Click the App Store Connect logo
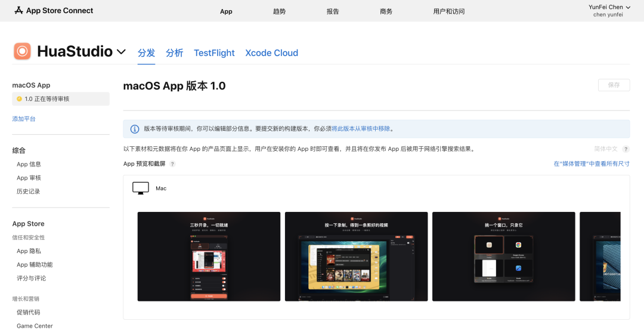The image size is (644, 333). pyautogui.click(x=54, y=11)
